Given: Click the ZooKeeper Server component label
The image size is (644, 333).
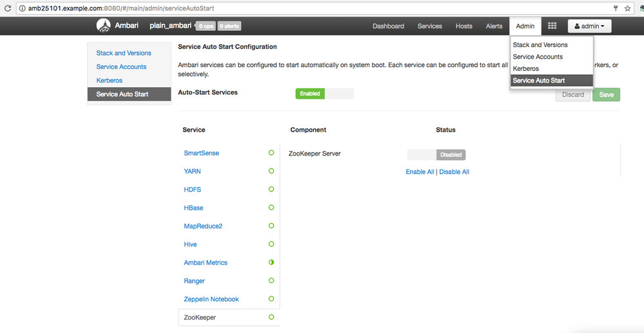Looking at the screenshot, I should [x=315, y=154].
